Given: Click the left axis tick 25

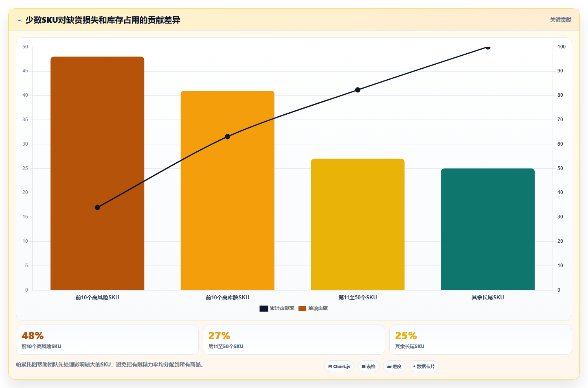Looking at the screenshot, I should point(25,168).
